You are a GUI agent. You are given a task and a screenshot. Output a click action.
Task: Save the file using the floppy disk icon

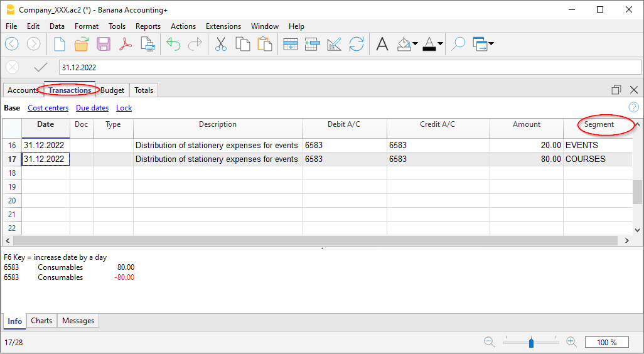(x=104, y=44)
